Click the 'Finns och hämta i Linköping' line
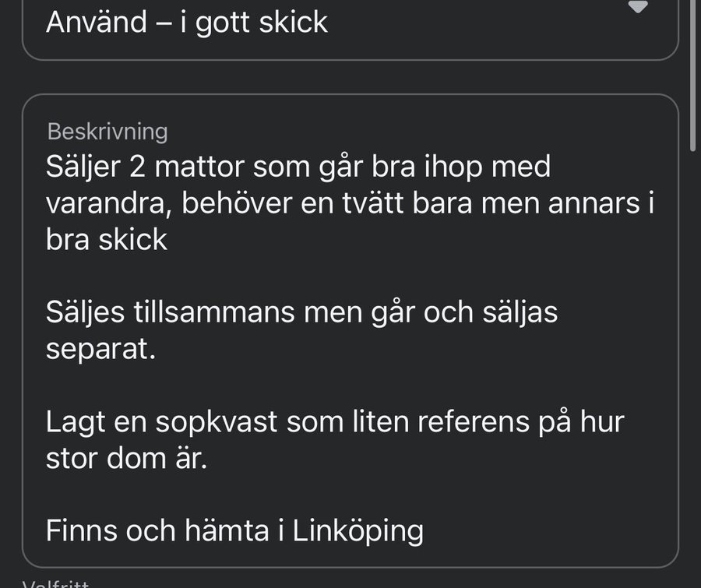 [234, 531]
